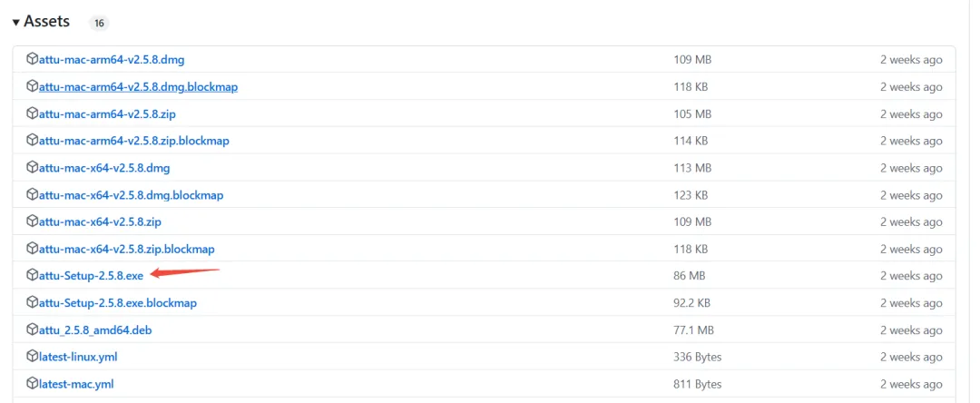
Task: Click package icon beside attu-mac-arm64-v2.5.8.zip
Action: 33,114
